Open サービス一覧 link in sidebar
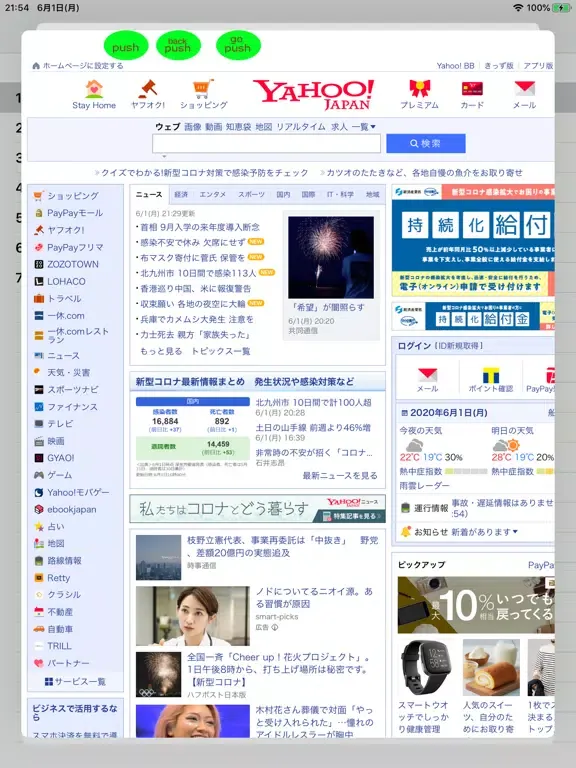576x768 pixels. click(75, 681)
